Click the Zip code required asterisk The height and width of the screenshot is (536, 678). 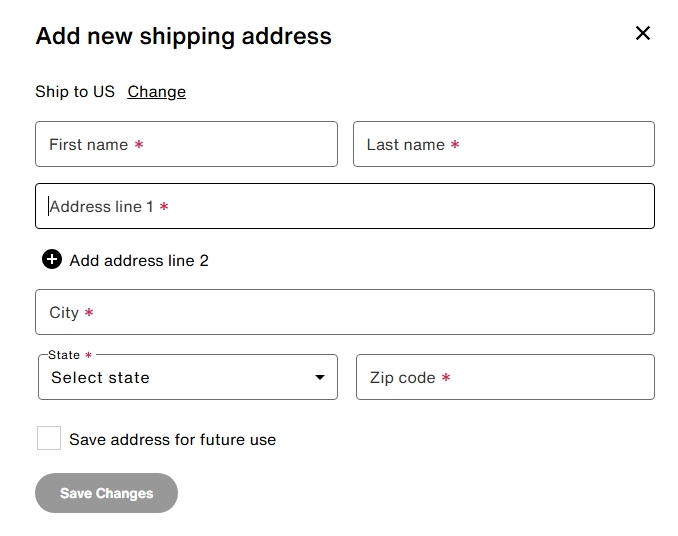point(446,378)
